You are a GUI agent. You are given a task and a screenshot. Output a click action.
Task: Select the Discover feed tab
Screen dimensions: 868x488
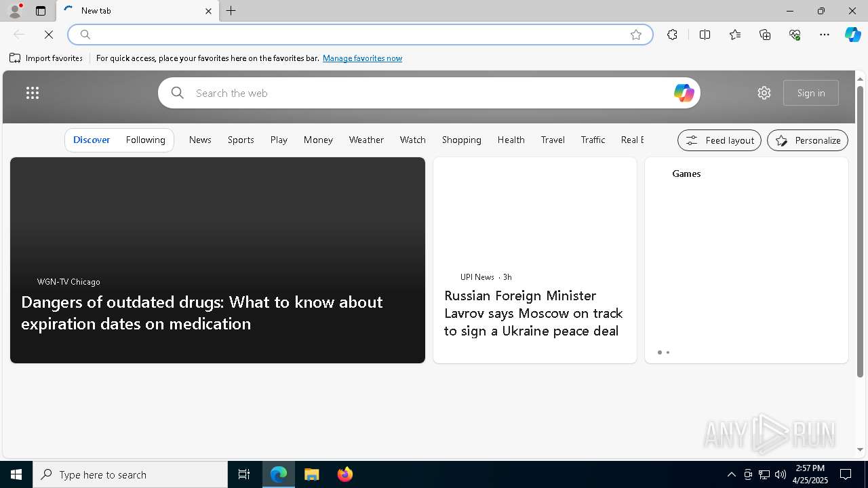[x=92, y=140]
